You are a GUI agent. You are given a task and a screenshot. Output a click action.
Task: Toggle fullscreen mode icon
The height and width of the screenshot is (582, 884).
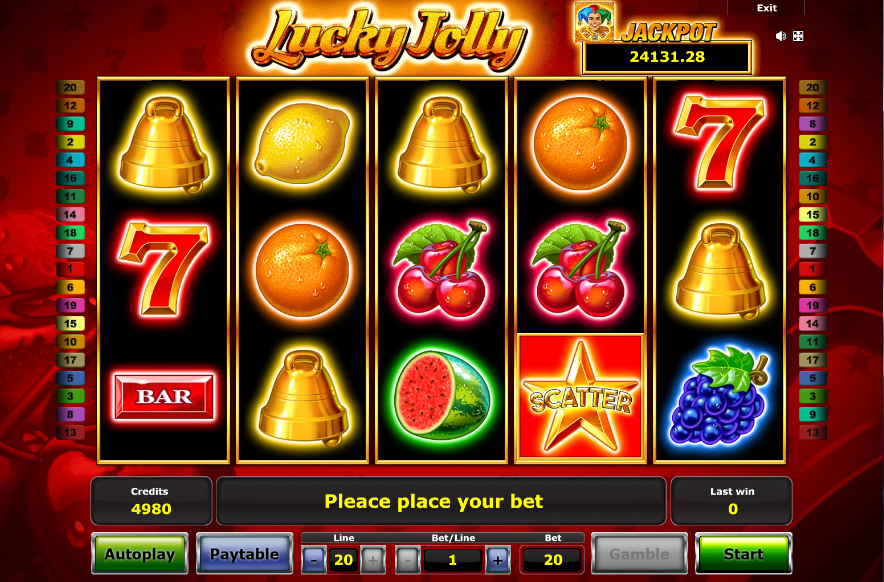(798, 36)
